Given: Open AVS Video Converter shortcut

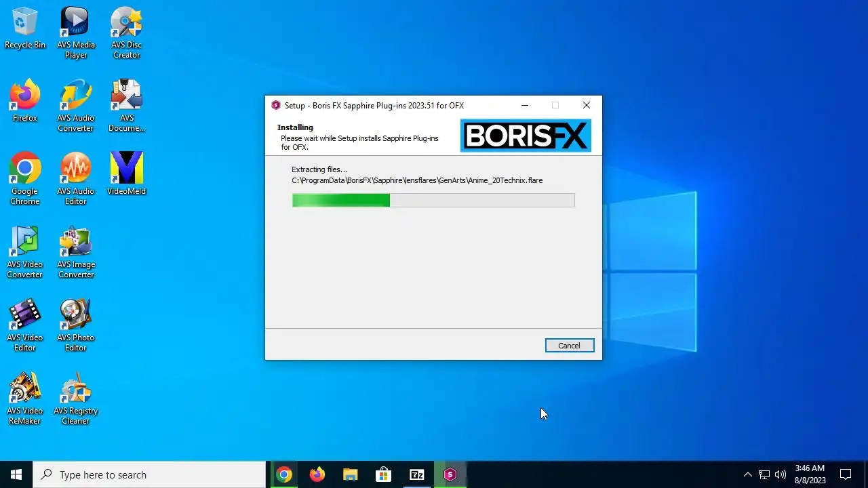Looking at the screenshot, I should click(x=25, y=252).
